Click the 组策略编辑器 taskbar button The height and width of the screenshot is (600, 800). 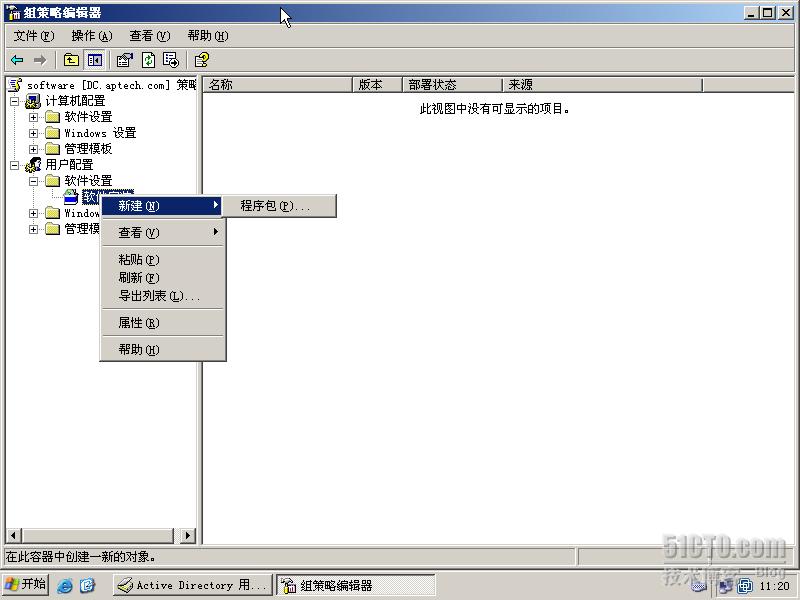pyautogui.click(x=356, y=585)
